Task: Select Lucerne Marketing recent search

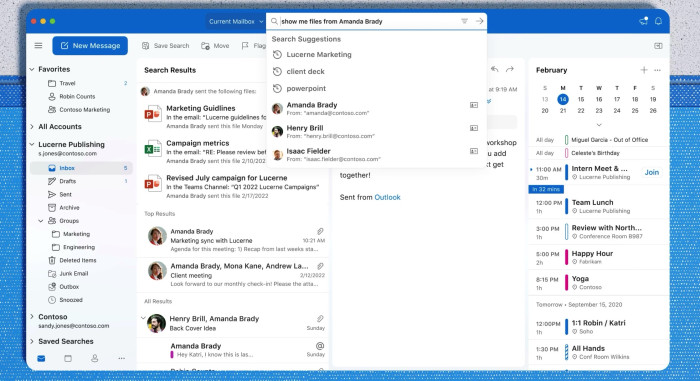Action: [376, 54]
